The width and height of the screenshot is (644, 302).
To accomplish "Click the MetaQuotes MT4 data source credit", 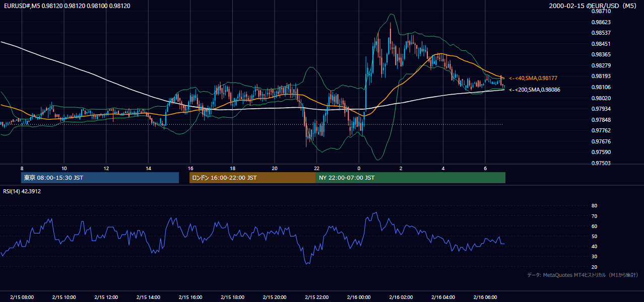I will point(583,275).
